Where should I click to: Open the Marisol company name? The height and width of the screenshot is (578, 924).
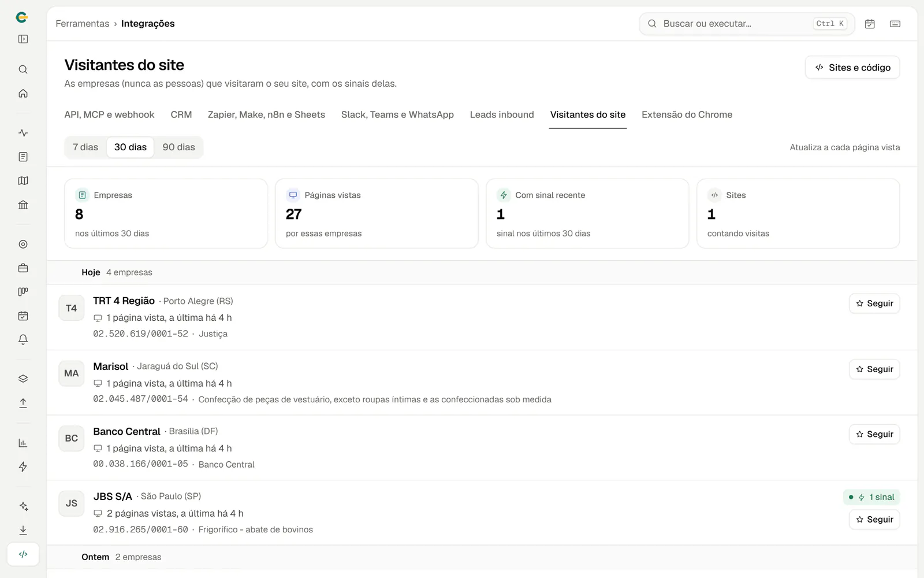111,366
